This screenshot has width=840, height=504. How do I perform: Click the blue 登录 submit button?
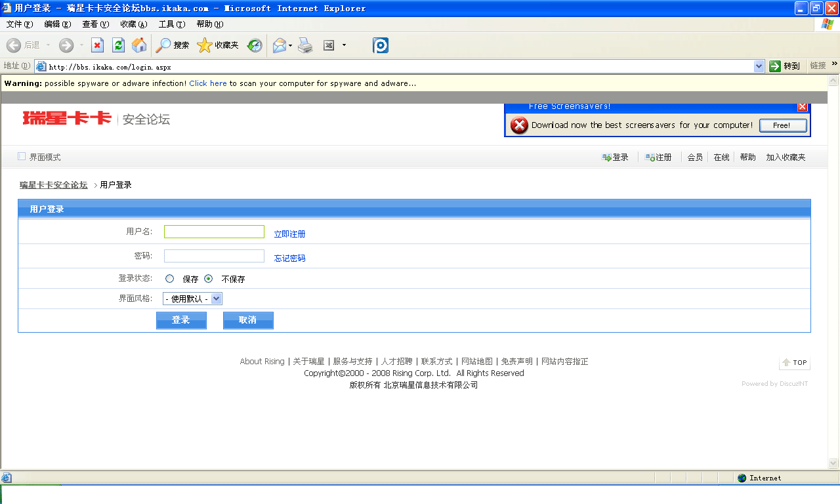[181, 320]
